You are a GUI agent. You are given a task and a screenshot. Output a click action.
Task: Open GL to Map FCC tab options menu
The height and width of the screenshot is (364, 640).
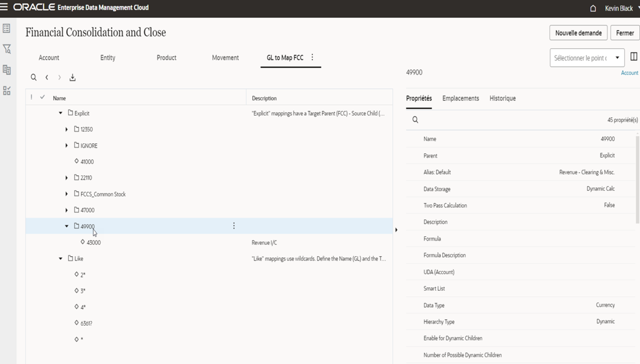pos(312,57)
